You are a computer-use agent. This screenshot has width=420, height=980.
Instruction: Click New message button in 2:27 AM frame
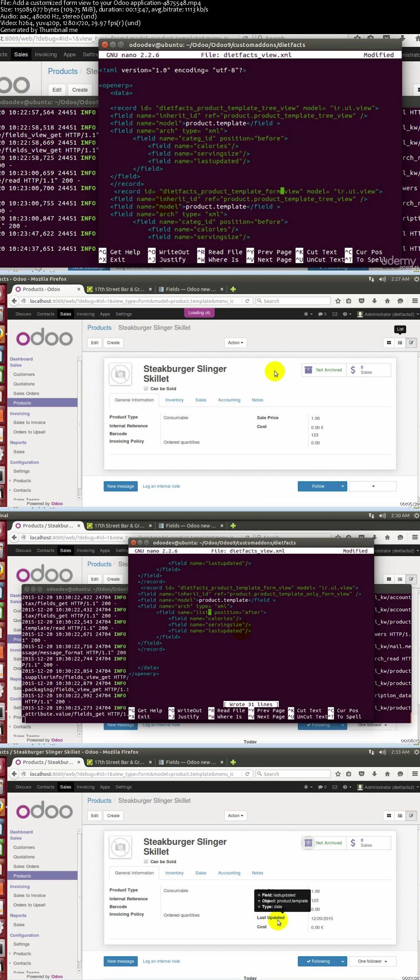[x=121, y=486]
